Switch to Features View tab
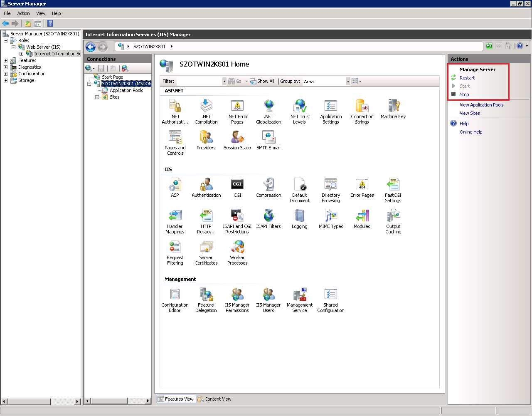Viewport: 532px width, 416px height. point(176,399)
